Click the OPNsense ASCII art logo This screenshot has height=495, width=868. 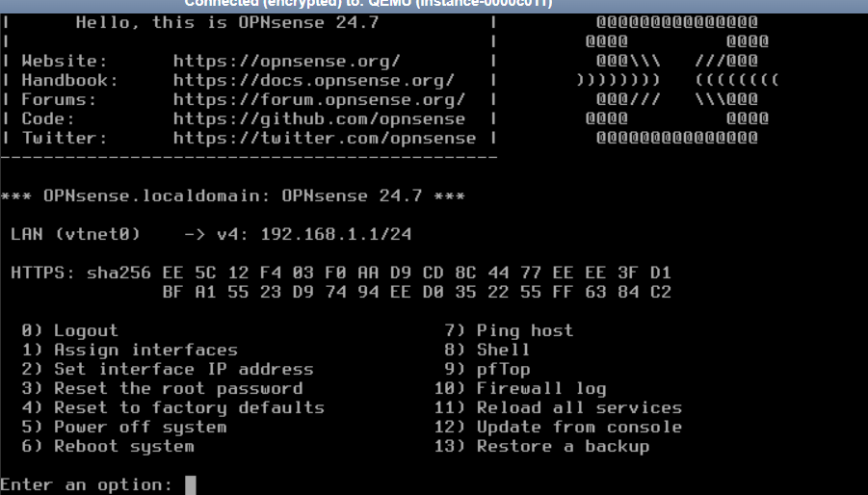tap(676, 80)
